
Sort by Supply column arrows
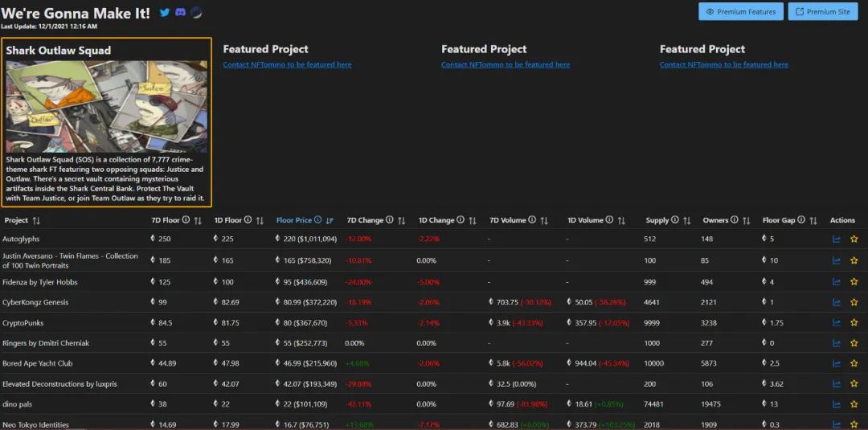pos(686,221)
